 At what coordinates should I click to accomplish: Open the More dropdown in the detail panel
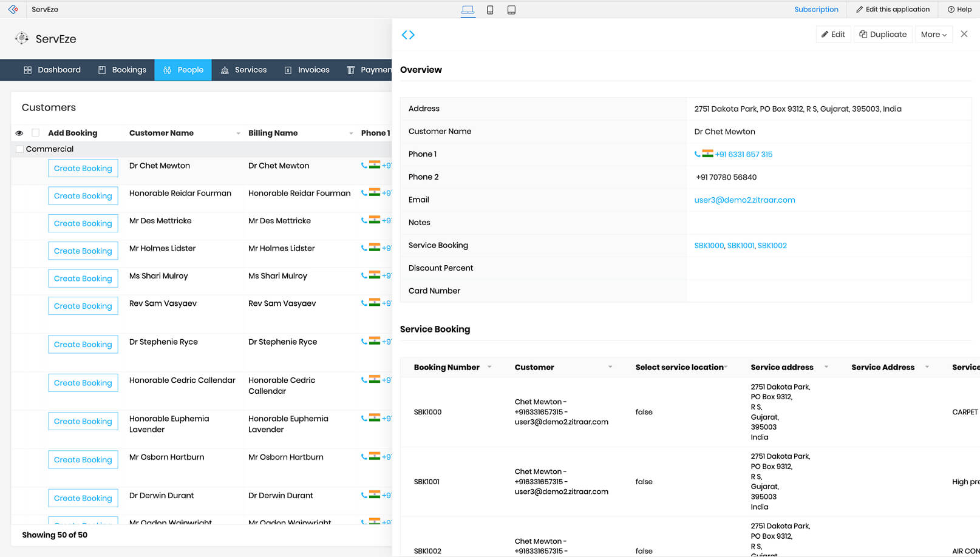[x=933, y=34]
